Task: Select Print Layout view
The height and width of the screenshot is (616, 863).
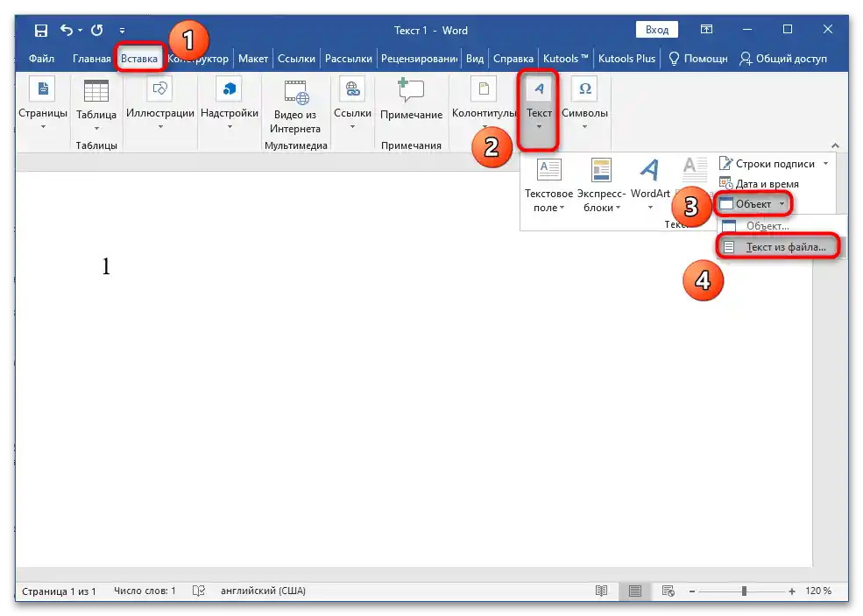Action: pos(634,591)
